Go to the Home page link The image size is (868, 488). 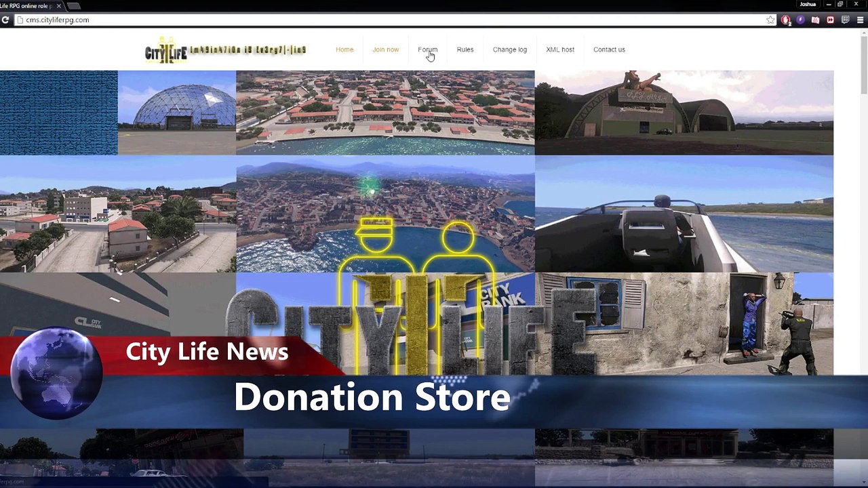coord(344,49)
